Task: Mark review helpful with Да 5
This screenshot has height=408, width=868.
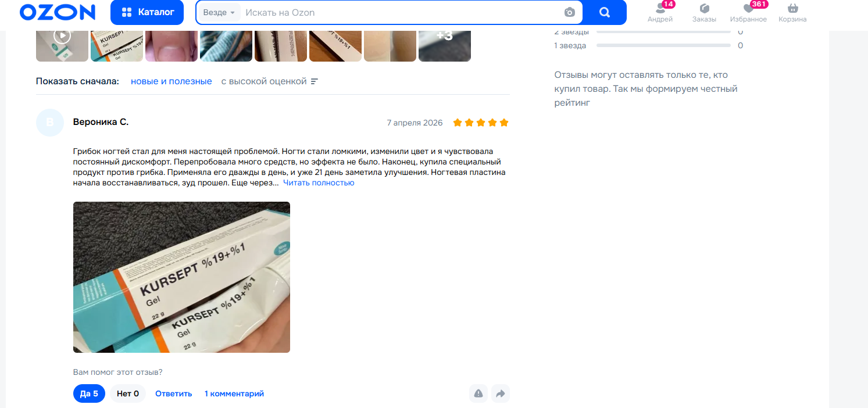Action: [x=89, y=393]
